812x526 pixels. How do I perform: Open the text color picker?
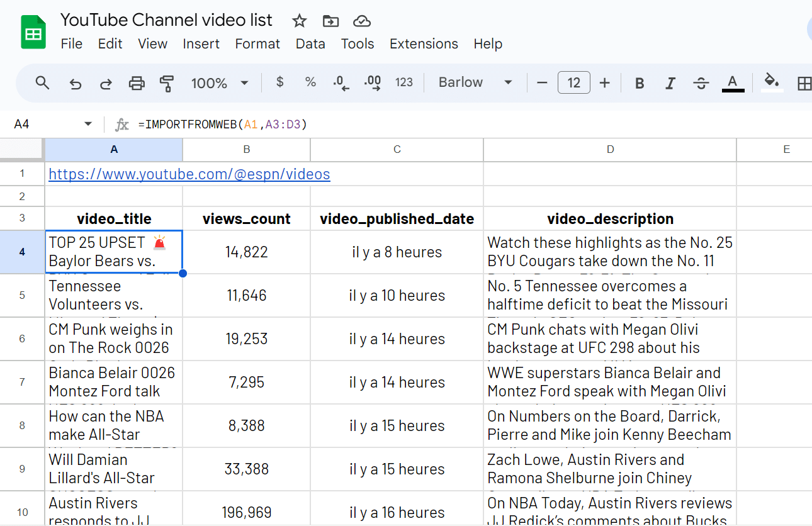732,83
